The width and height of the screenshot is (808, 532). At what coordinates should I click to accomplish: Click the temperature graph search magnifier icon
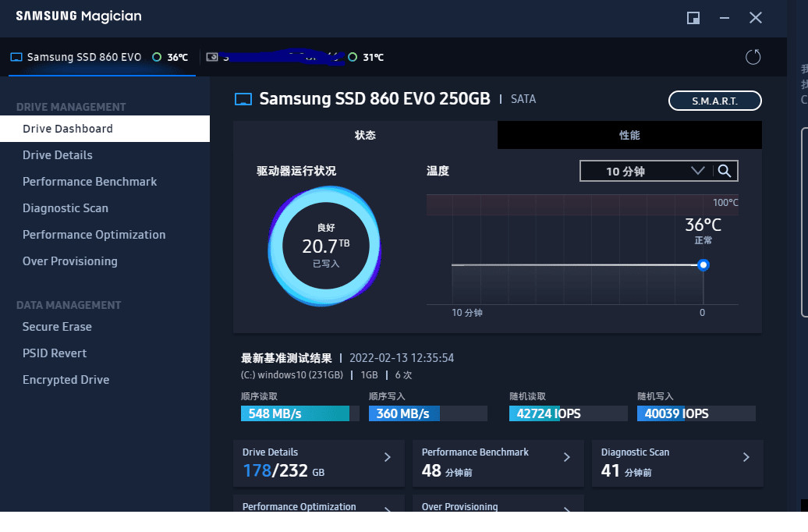click(x=725, y=171)
